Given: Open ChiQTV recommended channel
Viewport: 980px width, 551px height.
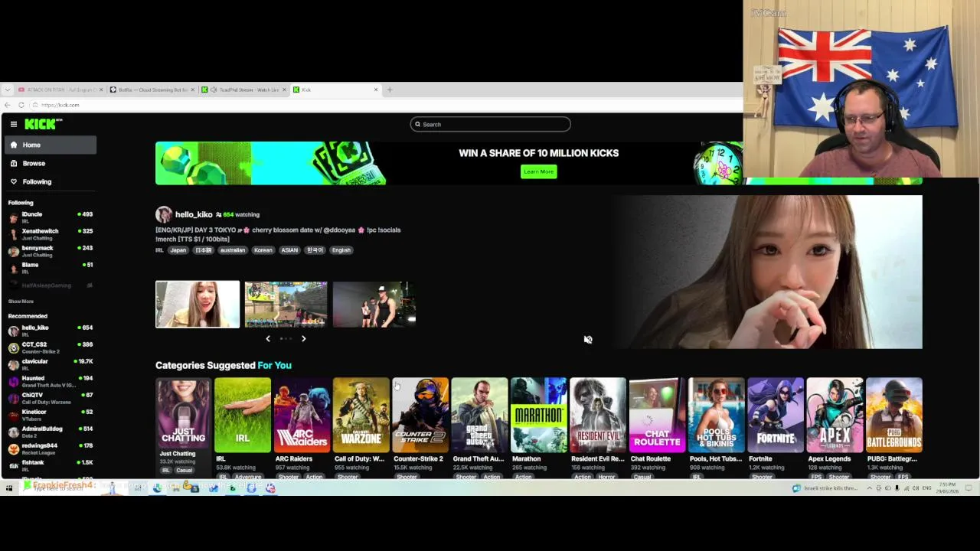Looking at the screenshot, I should click(51, 398).
